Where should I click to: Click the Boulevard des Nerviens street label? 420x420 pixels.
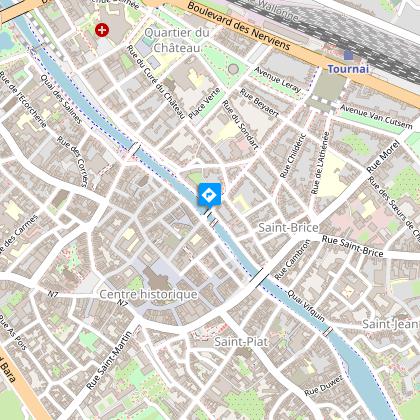pos(239,26)
